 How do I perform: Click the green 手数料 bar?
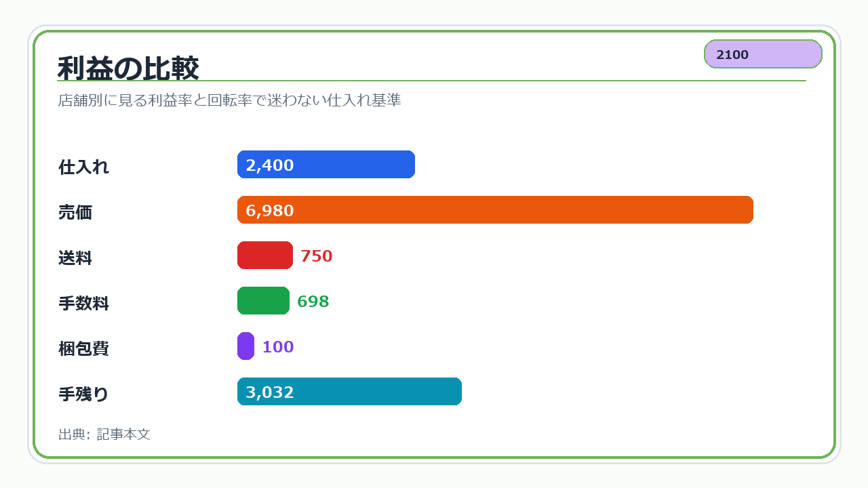(x=263, y=301)
